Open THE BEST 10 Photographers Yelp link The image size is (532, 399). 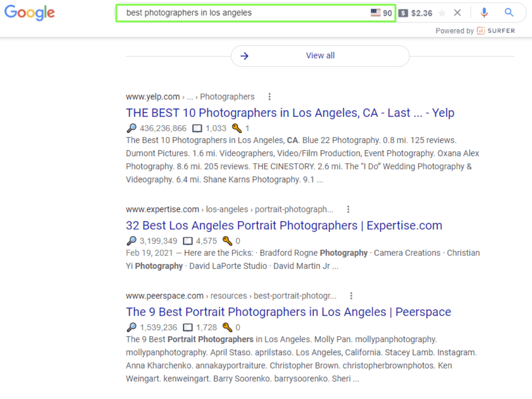(290, 113)
